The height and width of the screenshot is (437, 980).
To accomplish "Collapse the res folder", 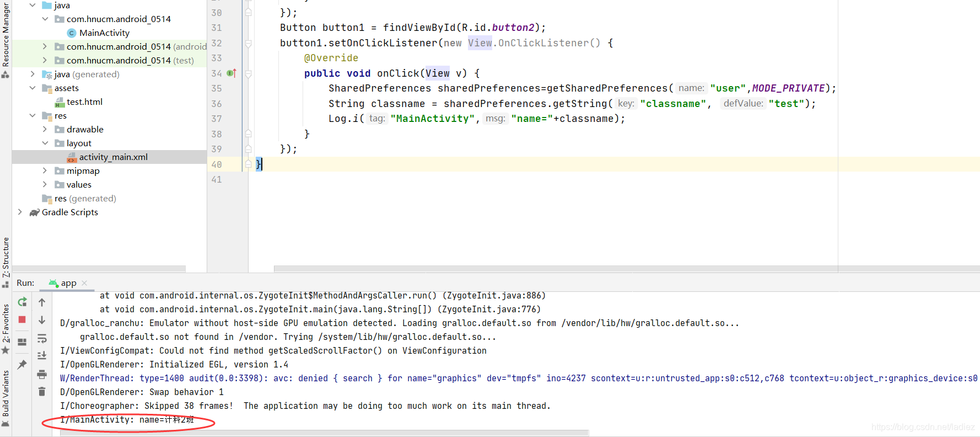I will click(x=33, y=115).
